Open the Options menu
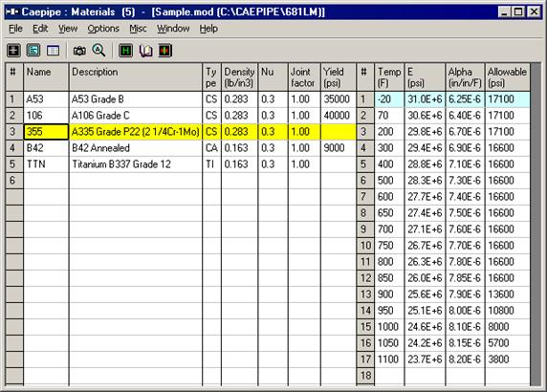 103,29
